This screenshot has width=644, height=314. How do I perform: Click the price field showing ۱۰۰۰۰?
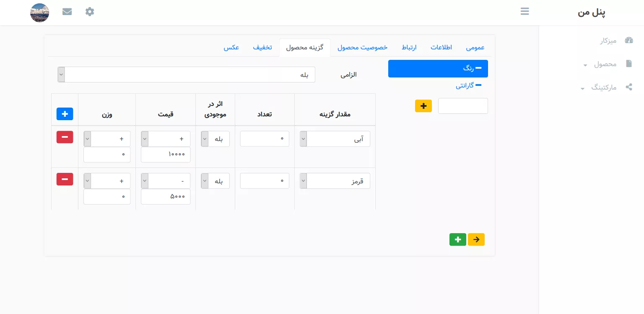[166, 154]
